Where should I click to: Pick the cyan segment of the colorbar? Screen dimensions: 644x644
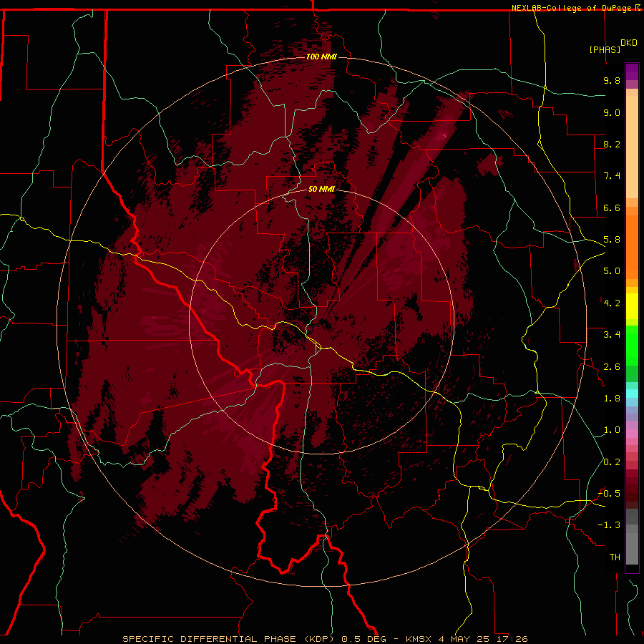(x=632, y=394)
